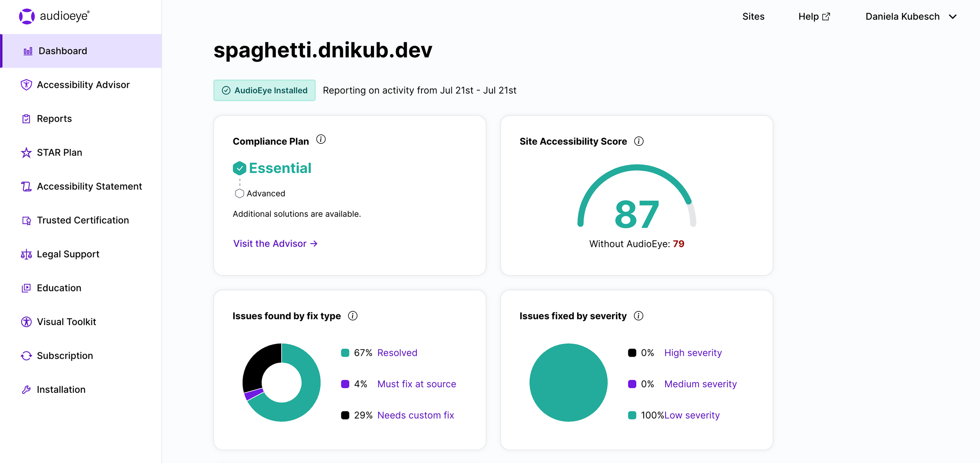Viewport: 980px width, 463px height.
Task: Click the Legal Support scales icon
Action: click(26, 254)
